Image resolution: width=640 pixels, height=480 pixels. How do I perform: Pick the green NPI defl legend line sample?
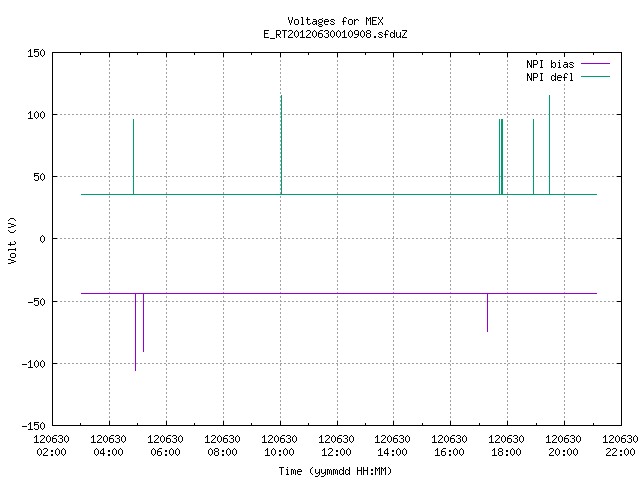[x=595, y=76]
